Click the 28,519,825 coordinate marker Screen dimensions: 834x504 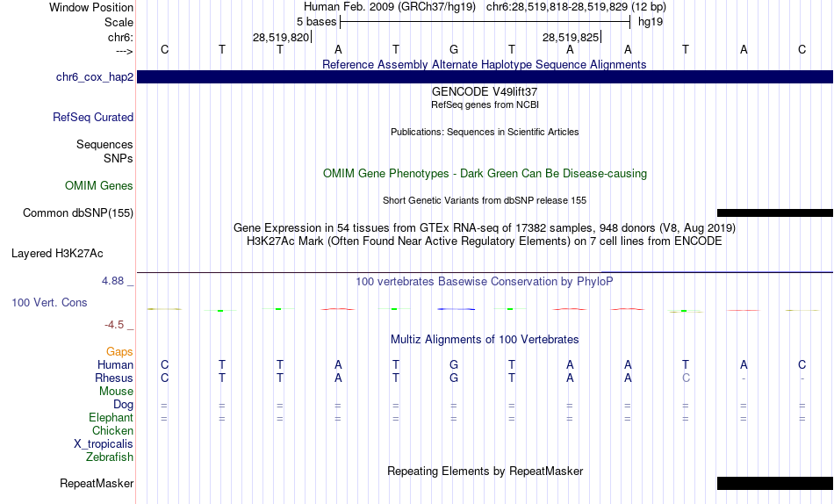(x=571, y=37)
